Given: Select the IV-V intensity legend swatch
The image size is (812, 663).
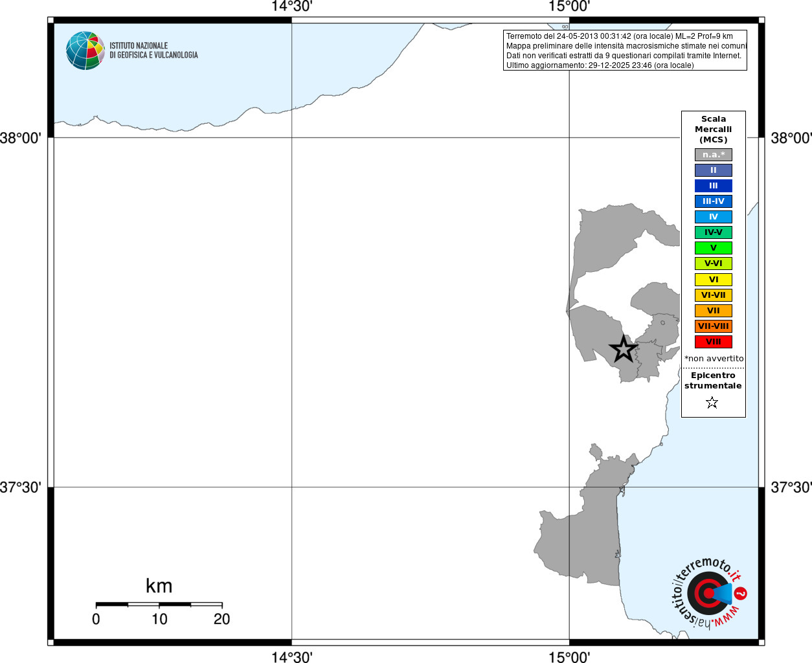Looking at the screenshot, I should pos(714,232).
